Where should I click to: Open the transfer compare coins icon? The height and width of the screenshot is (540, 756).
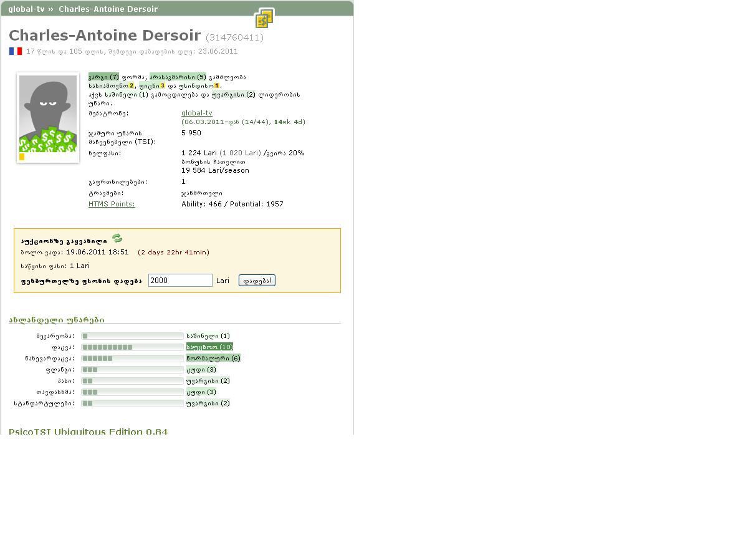click(x=264, y=18)
